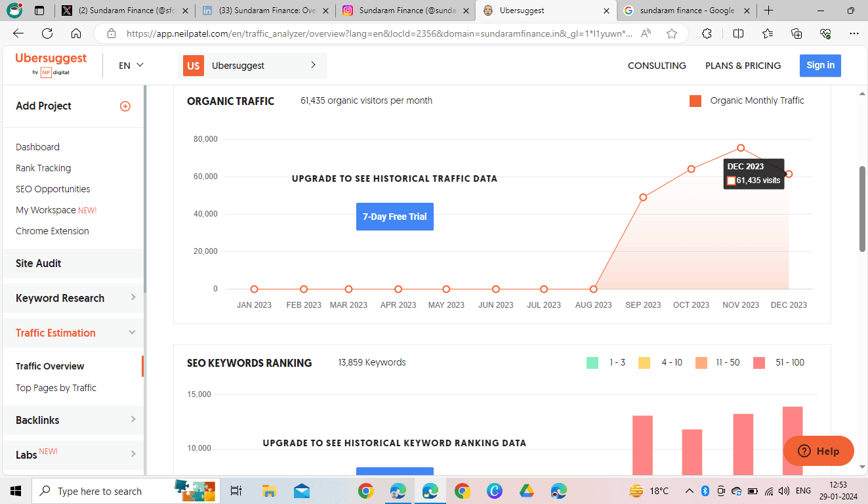
Task: Toggle the 11 - 50 ranking legend
Action: point(718,362)
